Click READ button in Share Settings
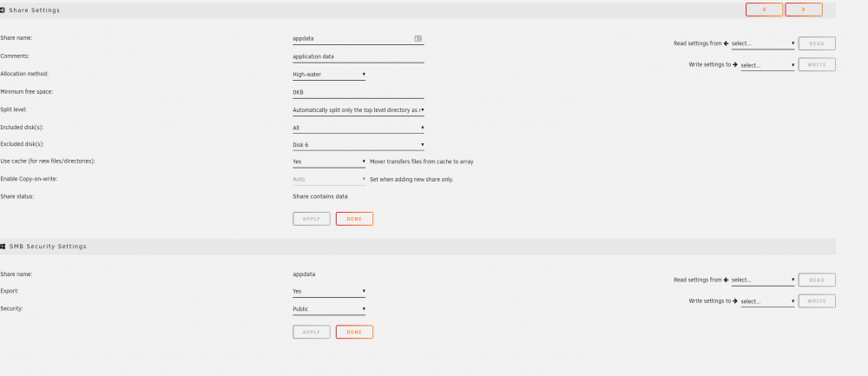The height and width of the screenshot is (376, 868). [817, 43]
